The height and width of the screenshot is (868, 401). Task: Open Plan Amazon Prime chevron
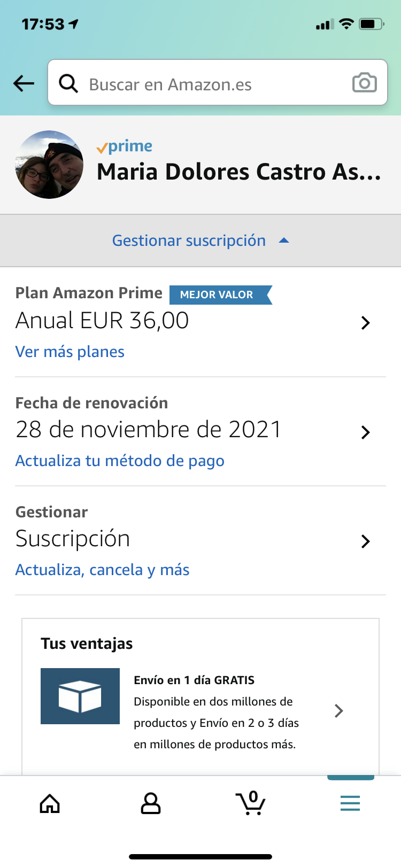click(x=366, y=323)
